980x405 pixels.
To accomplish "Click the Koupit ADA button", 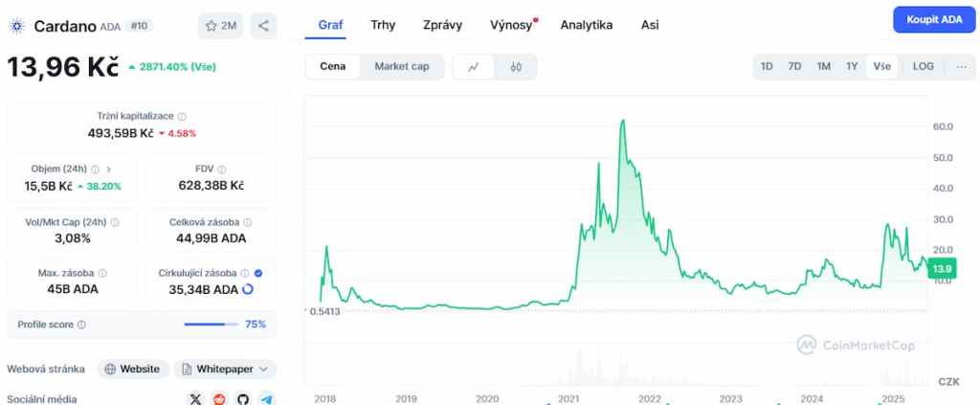I will (934, 19).
